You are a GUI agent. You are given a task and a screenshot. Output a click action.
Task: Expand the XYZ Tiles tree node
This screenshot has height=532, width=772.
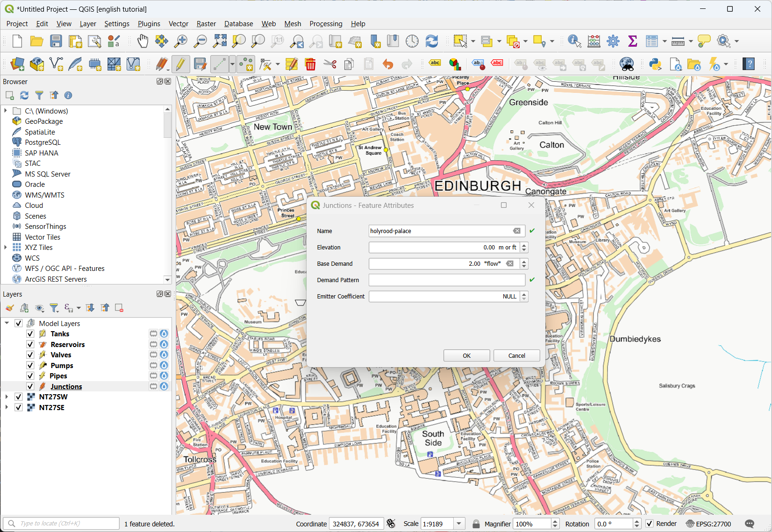(x=6, y=248)
